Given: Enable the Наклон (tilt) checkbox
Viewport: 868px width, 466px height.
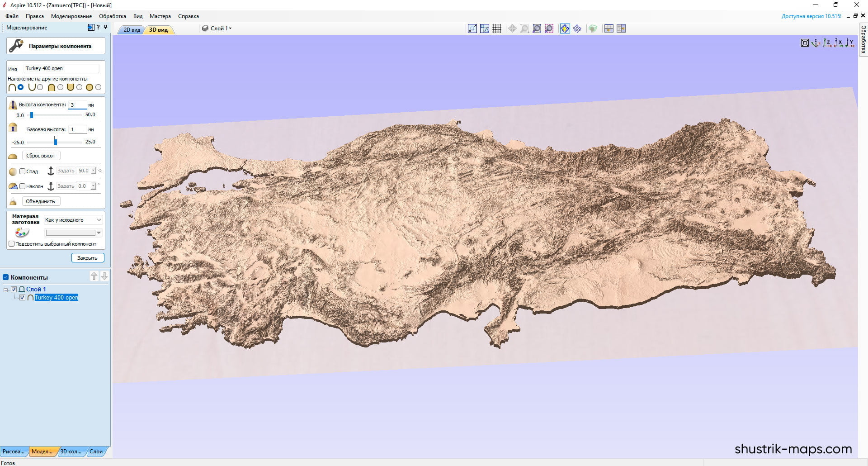Looking at the screenshot, I should point(22,186).
